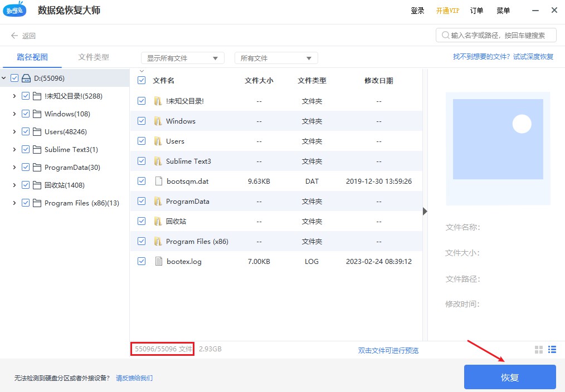This screenshot has width=565, height=392.
Task: Open the Windows folder icon in the list
Action: coord(158,121)
